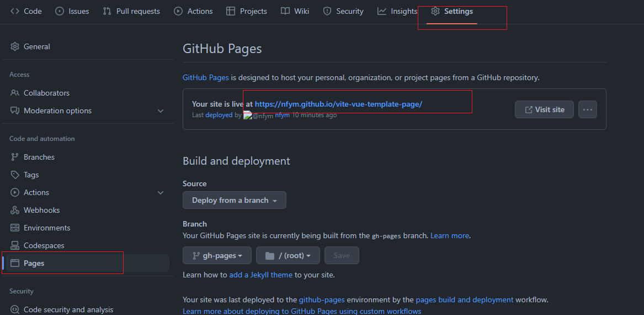Viewport: 644px width, 315px height.
Task: Open the Security tab
Action: click(x=343, y=12)
